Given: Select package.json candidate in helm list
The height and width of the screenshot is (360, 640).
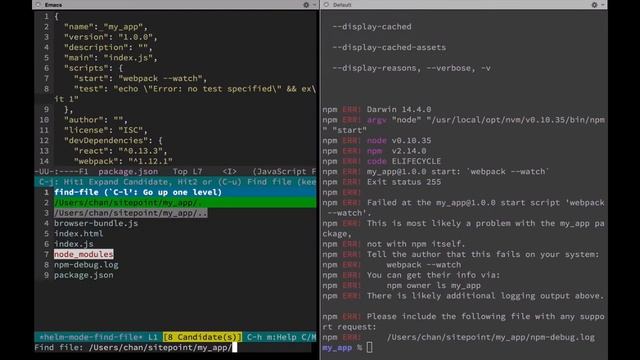Looking at the screenshot, I should [84, 275].
